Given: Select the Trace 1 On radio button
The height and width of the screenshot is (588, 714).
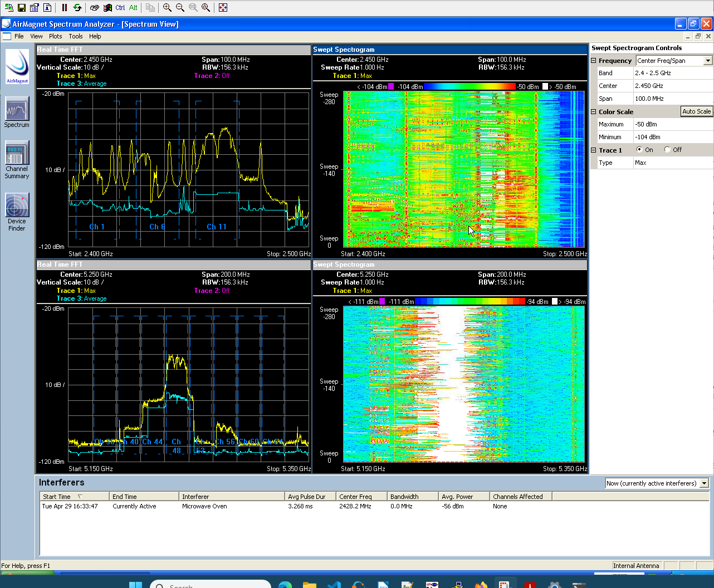Looking at the screenshot, I should (639, 150).
